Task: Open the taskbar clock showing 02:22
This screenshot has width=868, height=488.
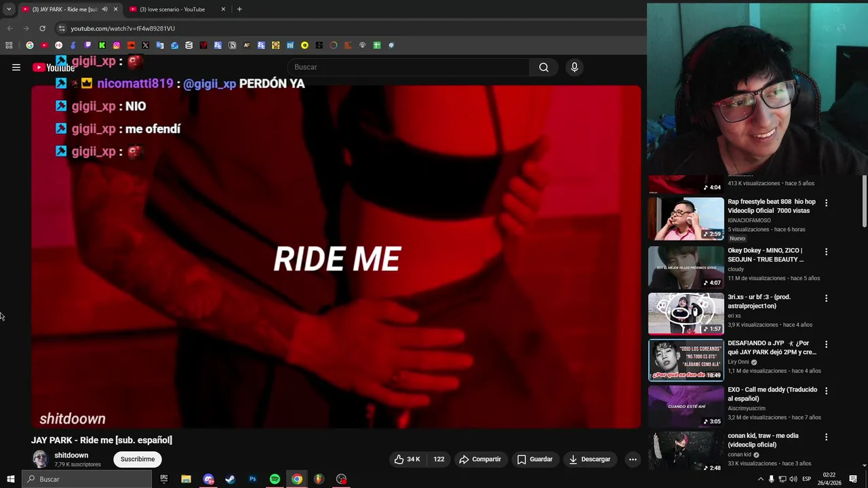Action: pos(829,479)
